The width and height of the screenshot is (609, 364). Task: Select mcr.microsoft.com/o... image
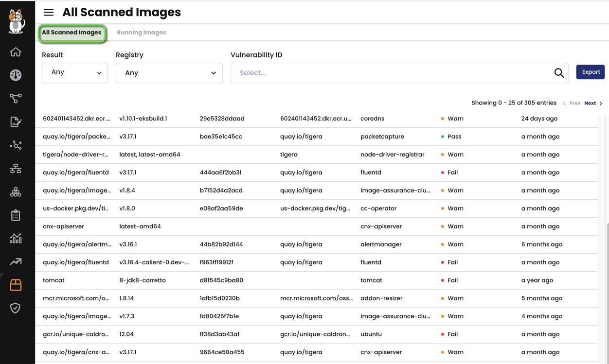(76, 298)
